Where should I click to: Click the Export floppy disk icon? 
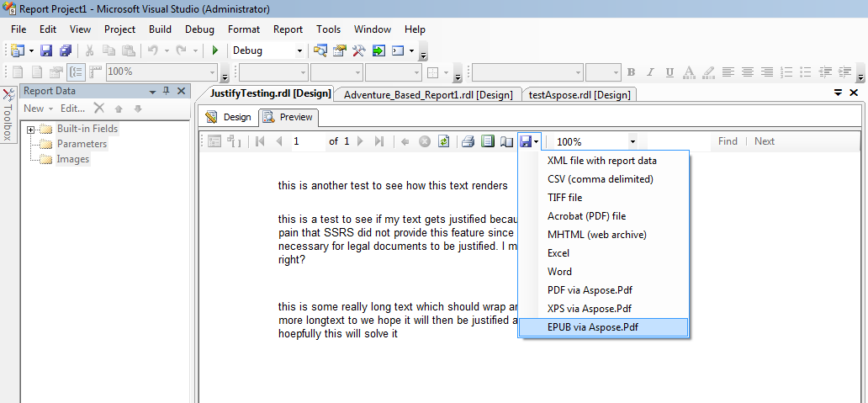click(x=526, y=141)
